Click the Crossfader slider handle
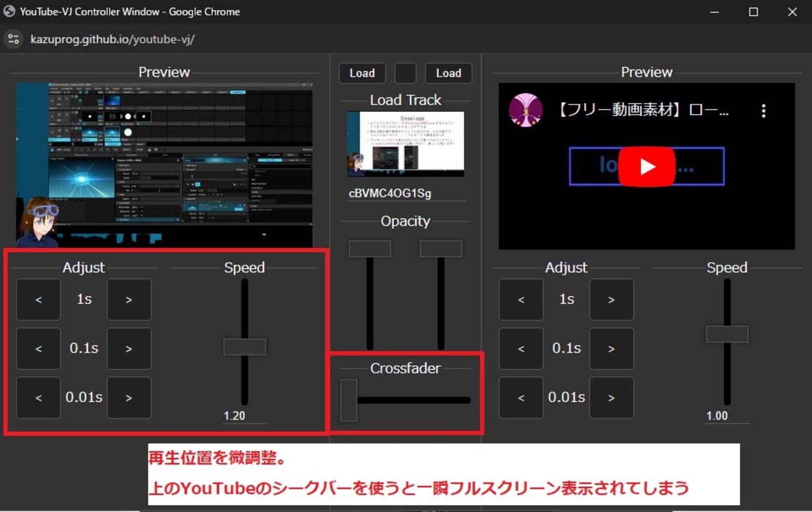This screenshot has width=812, height=512. [x=349, y=400]
